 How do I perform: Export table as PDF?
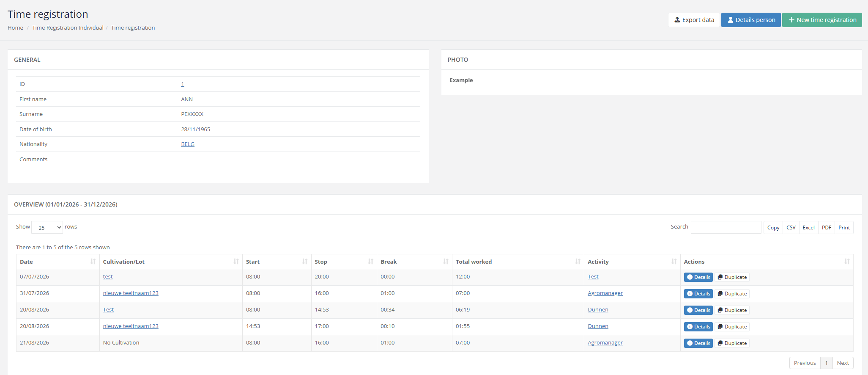(x=827, y=227)
